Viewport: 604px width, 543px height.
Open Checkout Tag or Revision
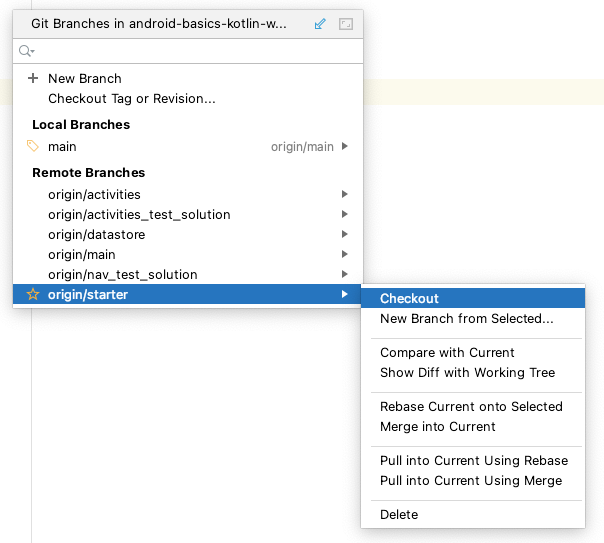pos(131,98)
